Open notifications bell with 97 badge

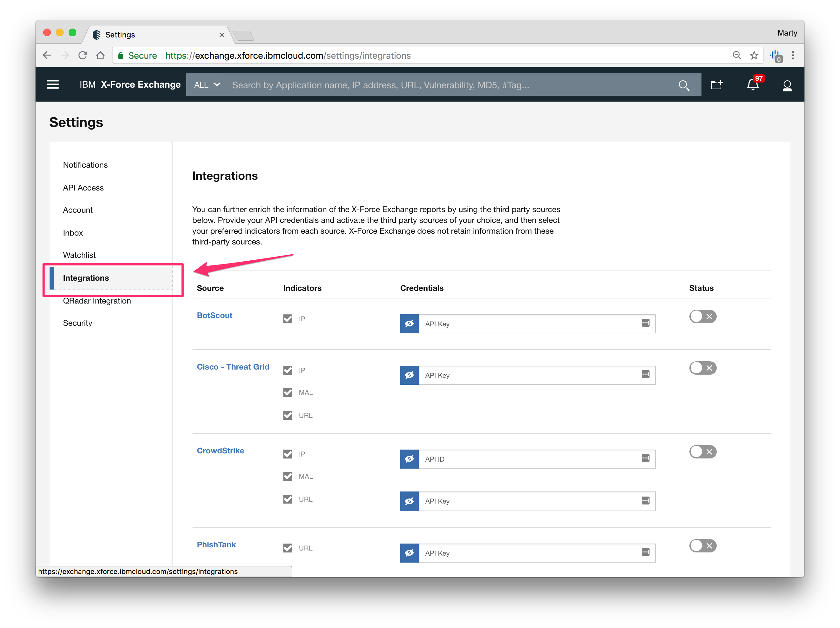click(x=753, y=85)
